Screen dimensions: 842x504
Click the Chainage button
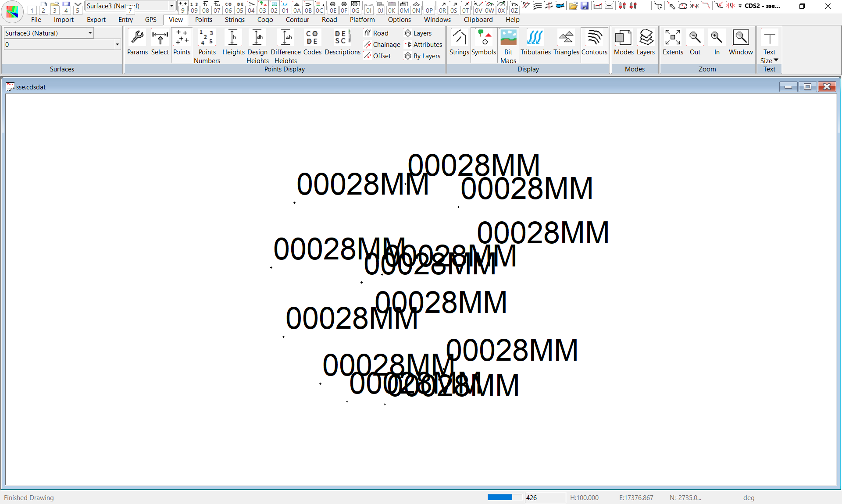tap(382, 44)
